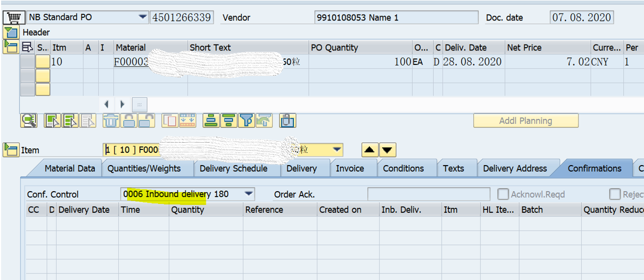Click the sort descending icon

229,121
